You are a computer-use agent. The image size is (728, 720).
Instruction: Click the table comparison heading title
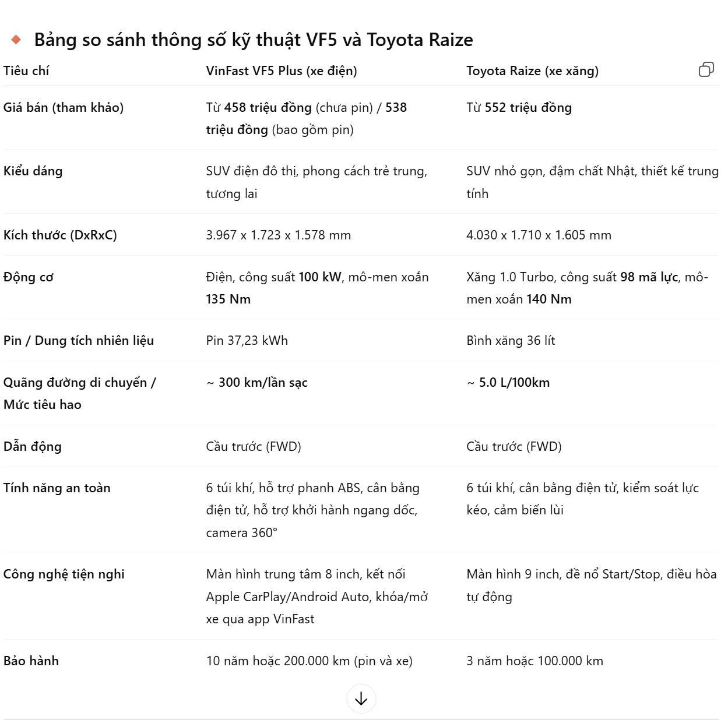253,40
